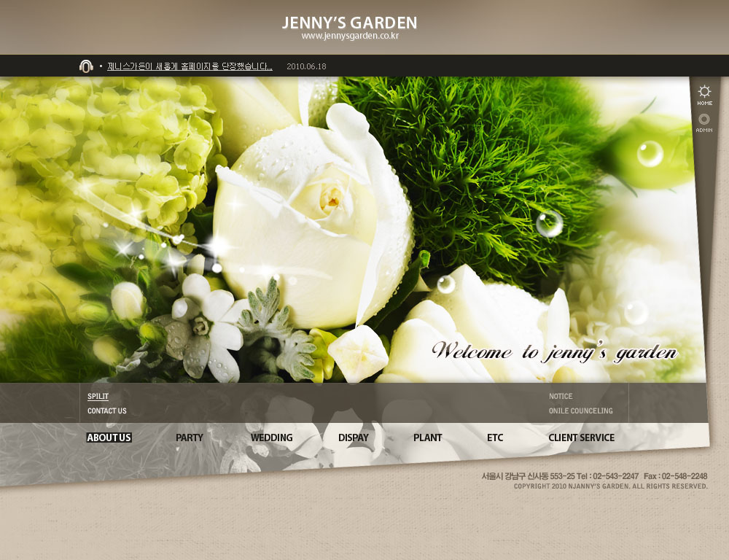Select the ONILE COUNCELING link
This screenshot has height=560, width=729.
tap(580, 411)
